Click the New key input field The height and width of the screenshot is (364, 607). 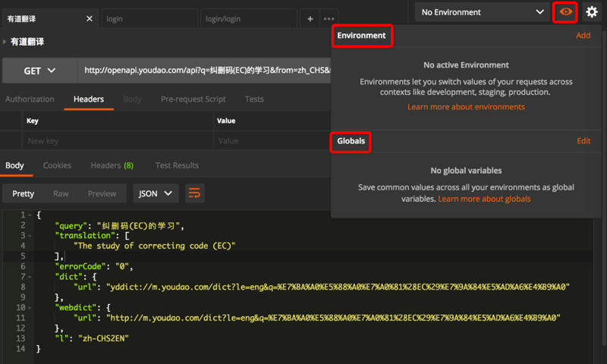(118, 141)
